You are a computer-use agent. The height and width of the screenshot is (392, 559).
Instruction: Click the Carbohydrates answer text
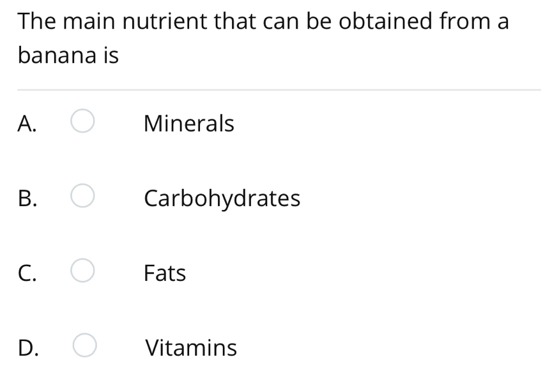(222, 199)
